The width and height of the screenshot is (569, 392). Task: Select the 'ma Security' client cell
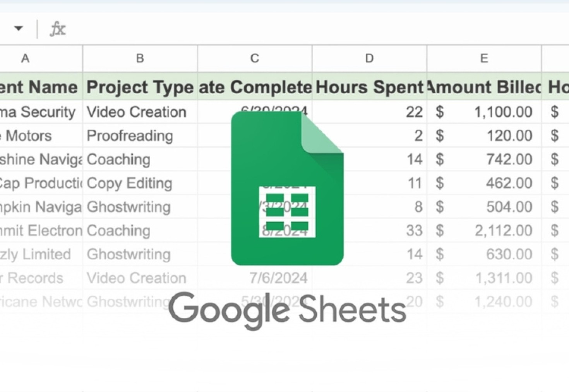[x=41, y=112]
